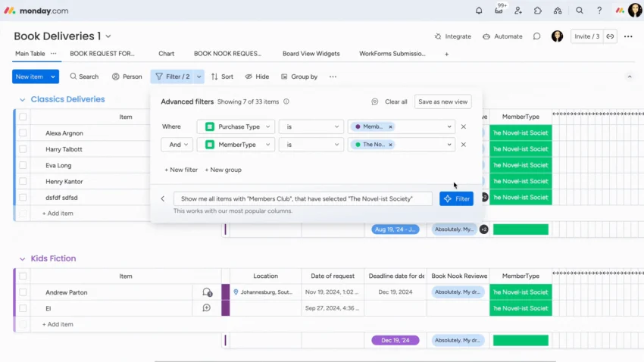
Task: Click Save as new view button
Action: (x=442, y=101)
